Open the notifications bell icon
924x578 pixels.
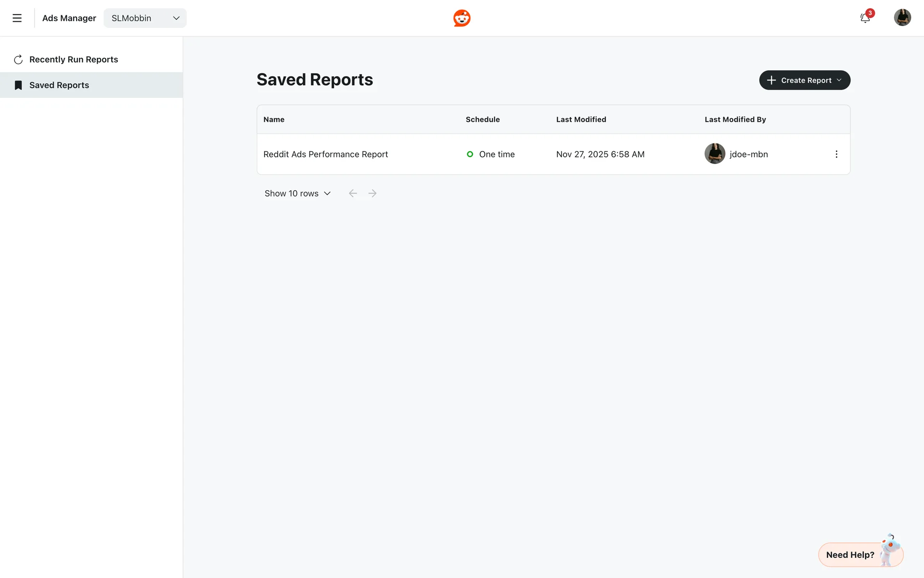[865, 18]
